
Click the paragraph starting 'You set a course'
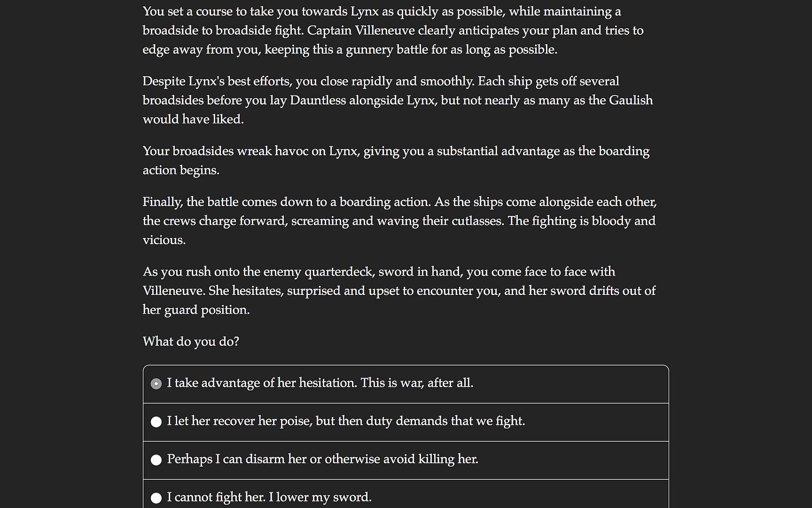(393, 31)
